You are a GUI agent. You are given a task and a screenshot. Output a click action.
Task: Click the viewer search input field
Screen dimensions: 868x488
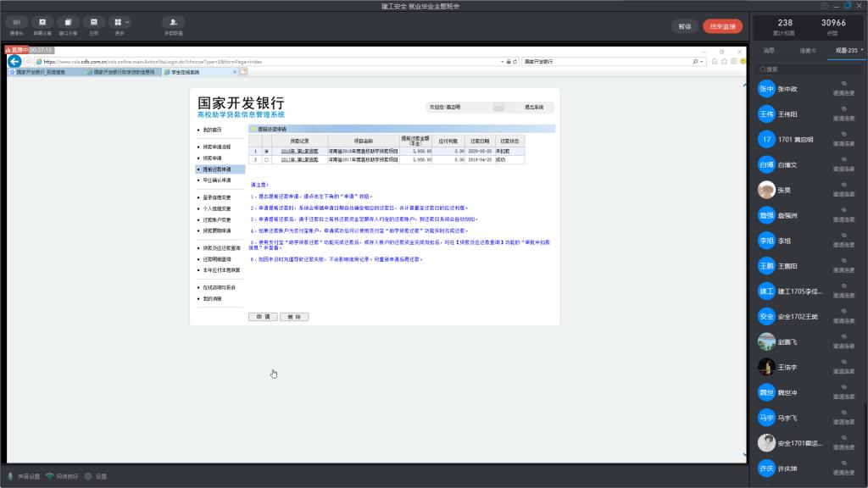[x=810, y=69]
